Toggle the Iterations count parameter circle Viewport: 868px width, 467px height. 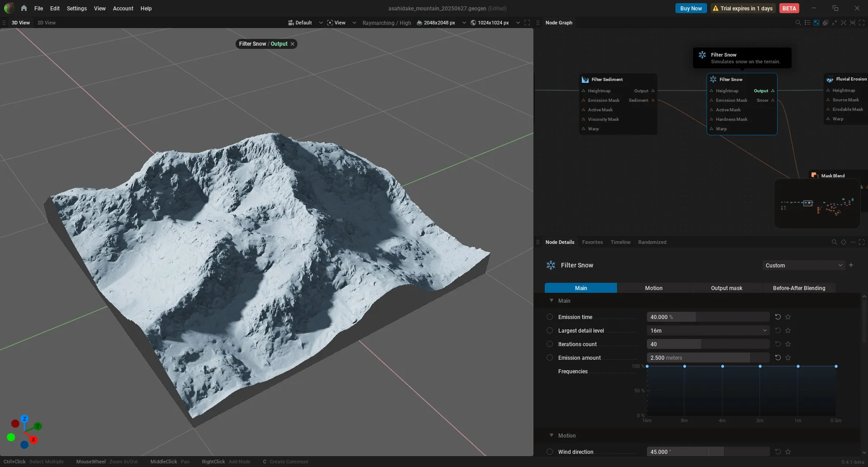point(550,344)
